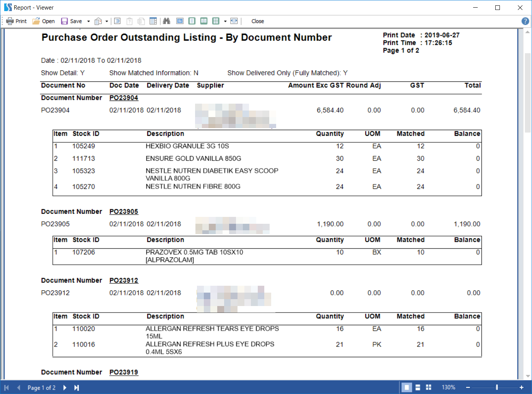Click the fit page width icon
Screen dimensions: 532x394
234,21
